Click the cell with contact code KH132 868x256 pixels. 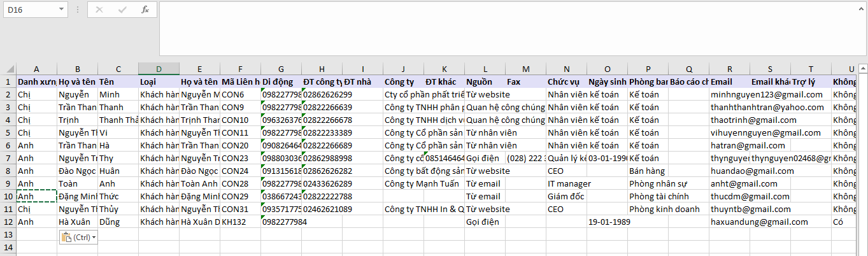coord(239,222)
